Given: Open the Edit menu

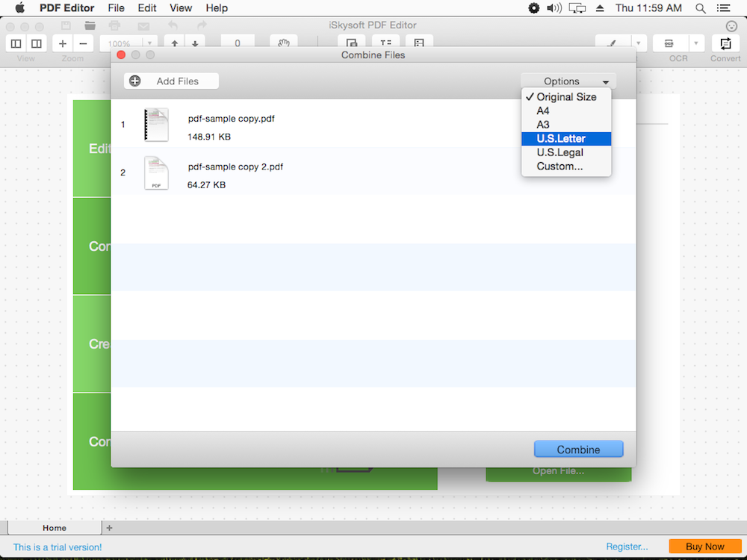Looking at the screenshot, I should click(x=147, y=8).
